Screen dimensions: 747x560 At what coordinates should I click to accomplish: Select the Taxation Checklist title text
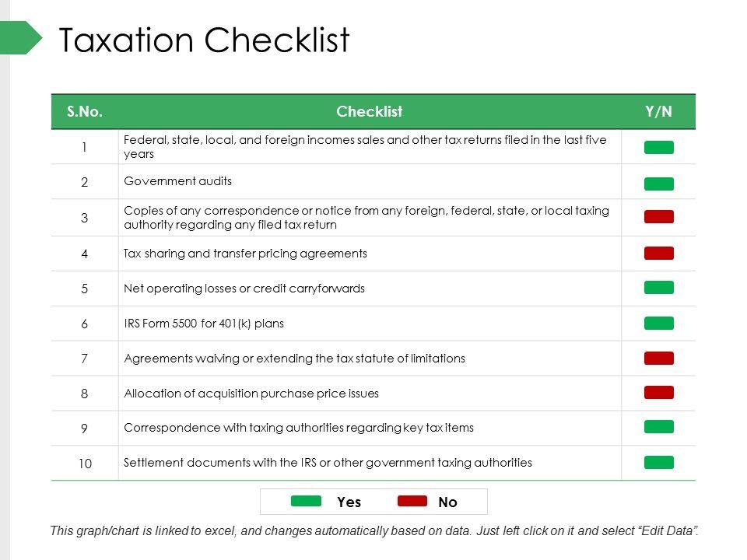205,40
